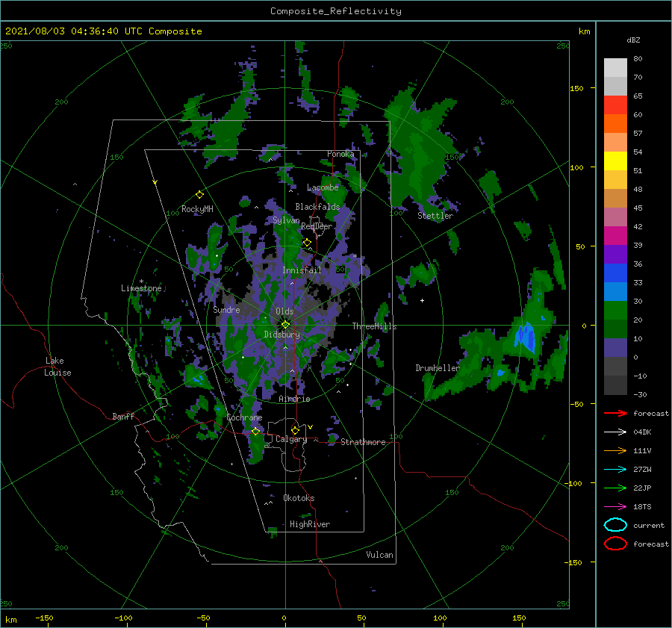Click the Okotoks label

(299, 498)
